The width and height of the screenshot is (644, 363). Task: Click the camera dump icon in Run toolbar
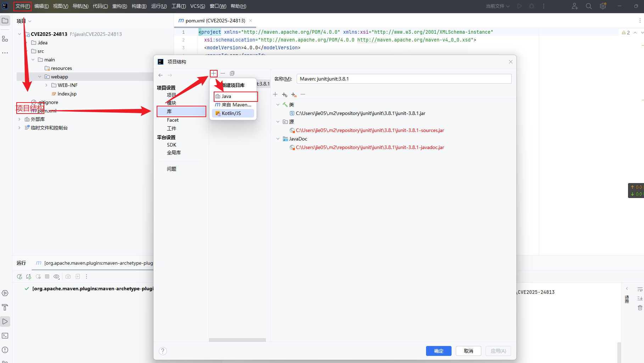click(68, 276)
